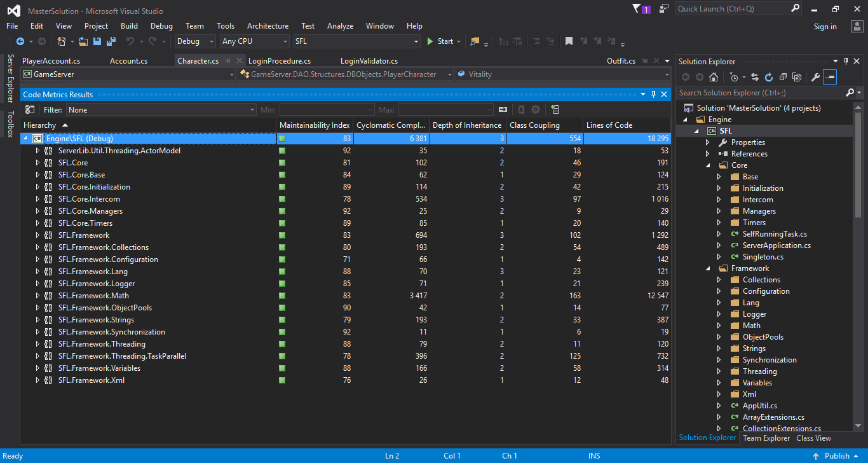Collapse the Framework folder in Solution Explorer
The height and width of the screenshot is (463, 868).
[707, 268]
